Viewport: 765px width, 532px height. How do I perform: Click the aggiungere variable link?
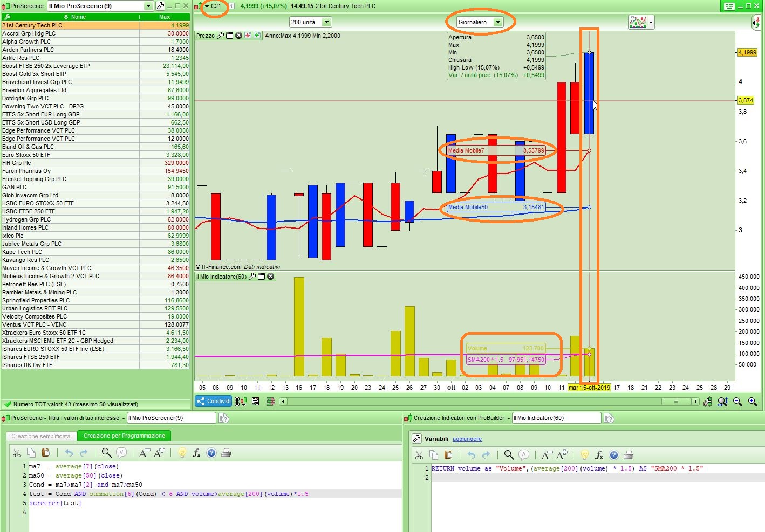click(x=467, y=439)
